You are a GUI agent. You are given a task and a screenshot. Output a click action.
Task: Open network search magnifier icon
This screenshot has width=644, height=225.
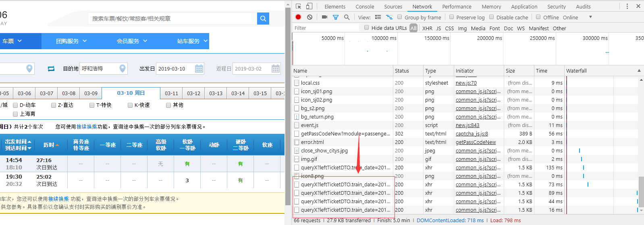point(347,17)
